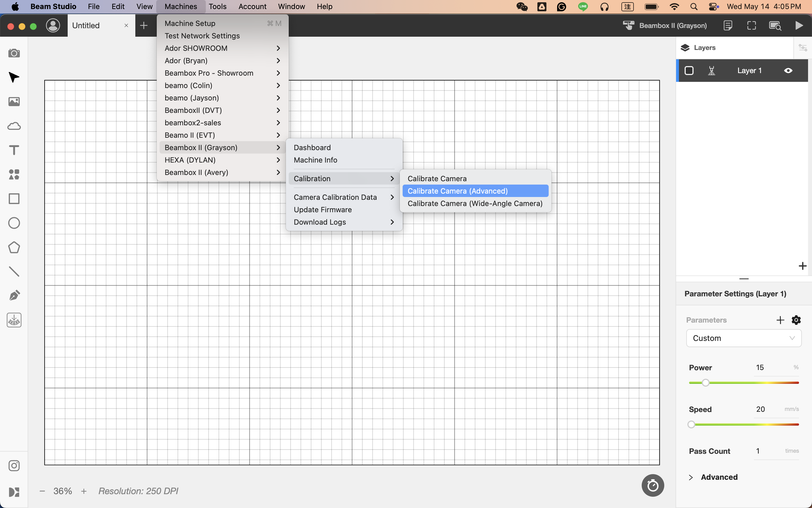Expand the Ador SHOWROOM submenu
812x508 pixels.
coord(222,48)
